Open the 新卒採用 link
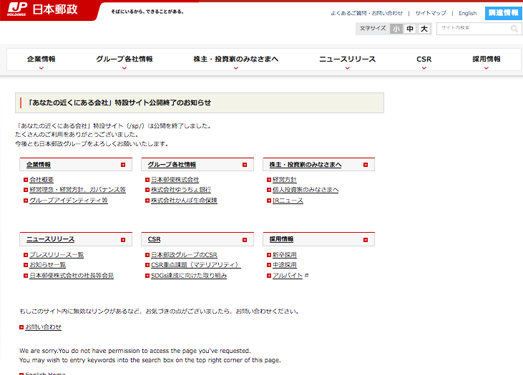 click(285, 255)
